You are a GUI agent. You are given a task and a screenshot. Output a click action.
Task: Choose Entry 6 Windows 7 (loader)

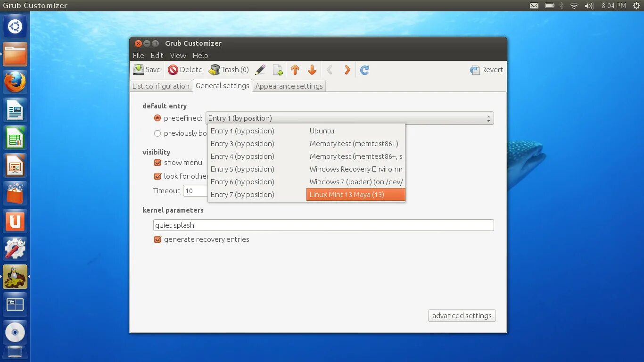point(306,182)
